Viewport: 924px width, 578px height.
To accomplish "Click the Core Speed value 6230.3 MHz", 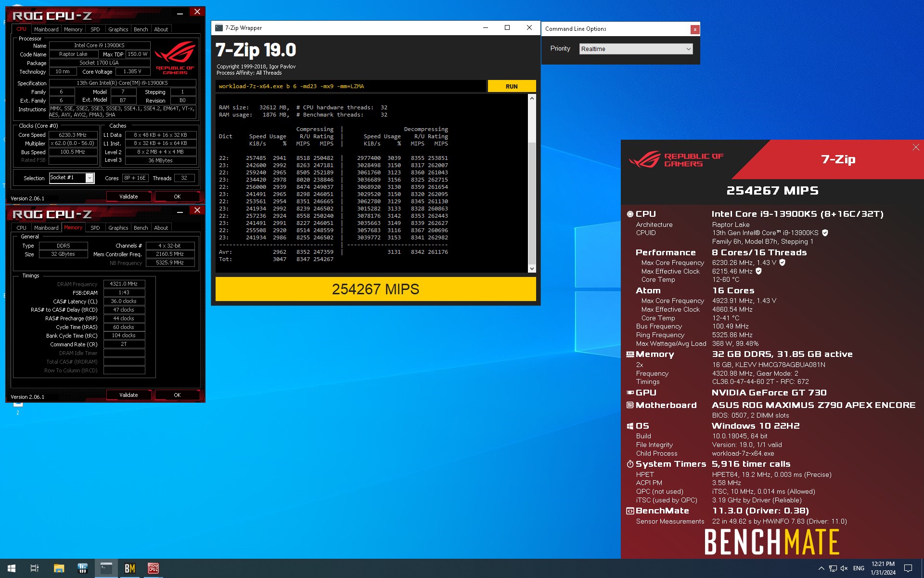I will coord(73,135).
